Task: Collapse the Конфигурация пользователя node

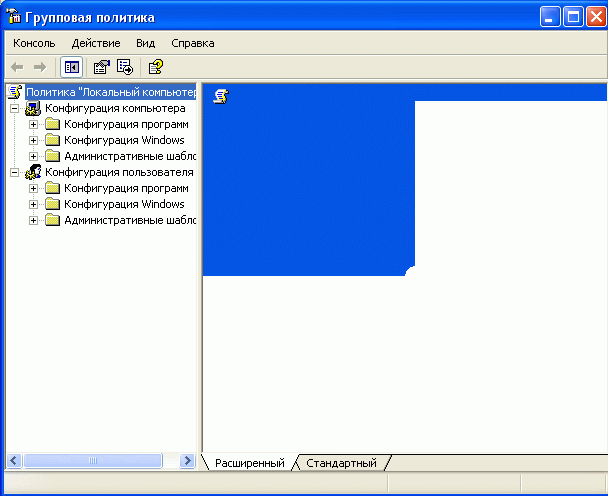Action: (x=14, y=172)
